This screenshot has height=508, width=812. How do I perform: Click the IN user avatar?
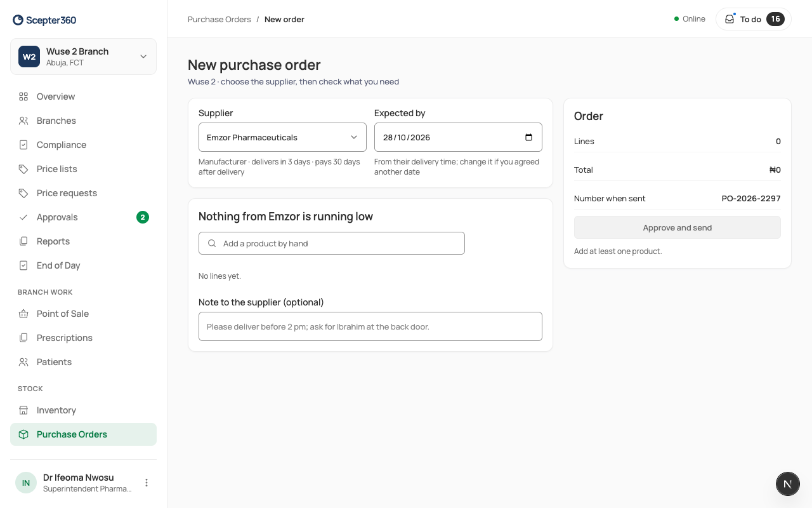click(26, 483)
